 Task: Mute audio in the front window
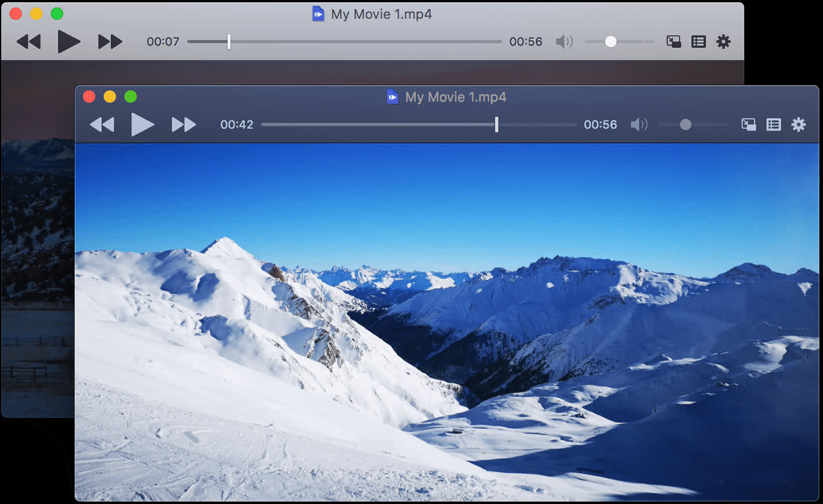(639, 124)
